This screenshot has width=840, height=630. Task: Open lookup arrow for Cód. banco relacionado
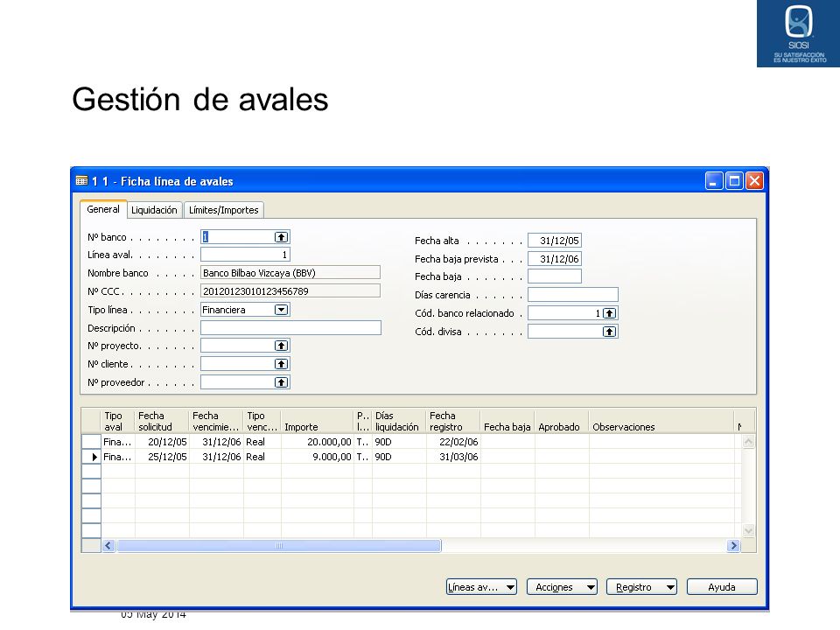pos(609,313)
